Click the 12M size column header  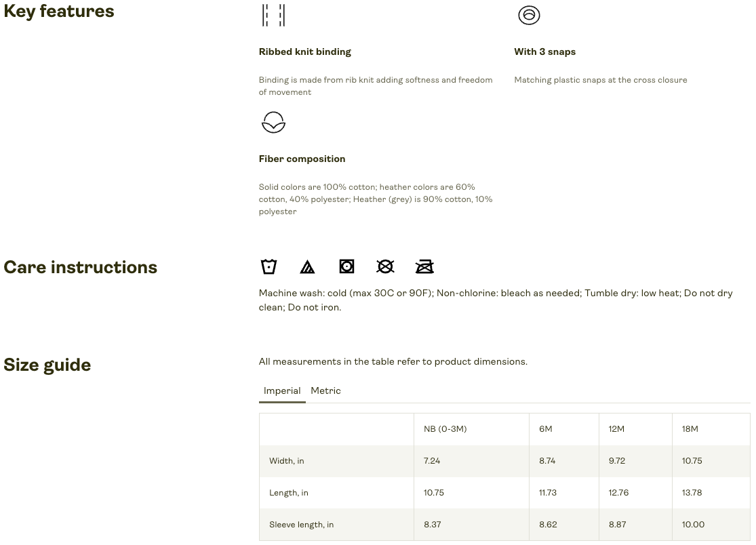[616, 429]
